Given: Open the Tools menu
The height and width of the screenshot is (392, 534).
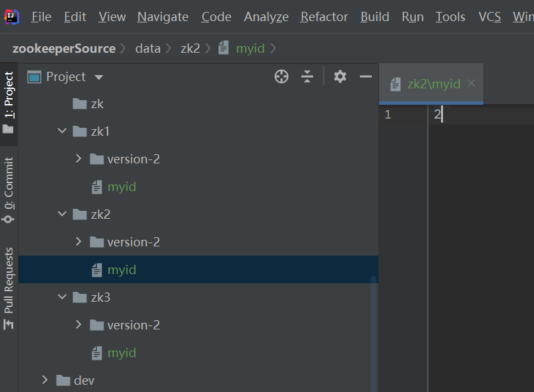Looking at the screenshot, I should click(450, 16).
